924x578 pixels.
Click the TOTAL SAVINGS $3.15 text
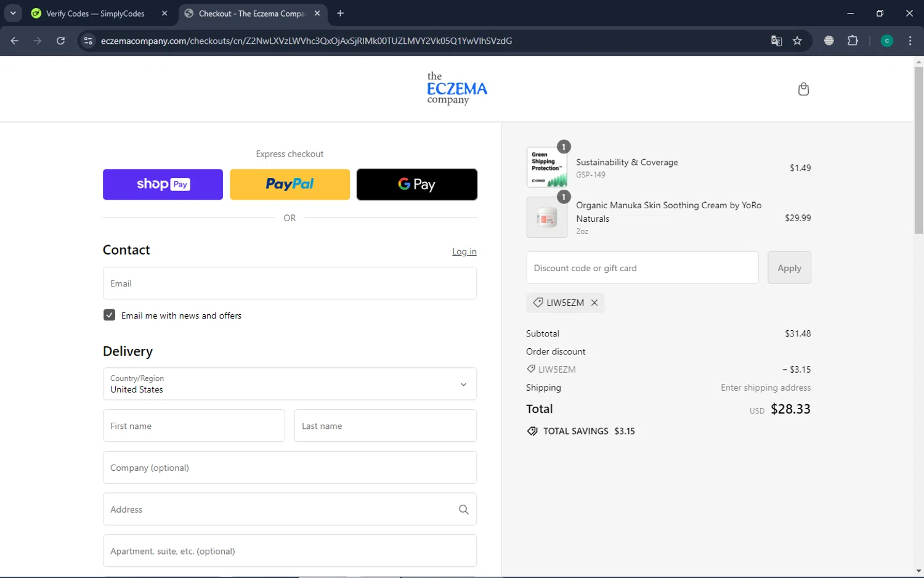pyautogui.click(x=589, y=431)
